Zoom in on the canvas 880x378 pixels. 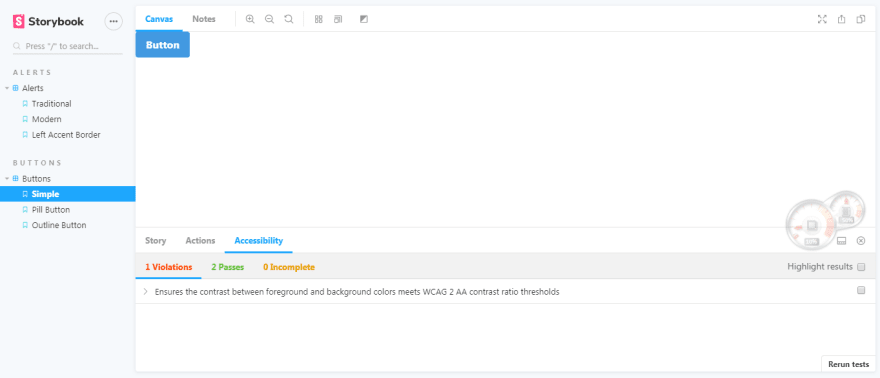tap(250, 19)
